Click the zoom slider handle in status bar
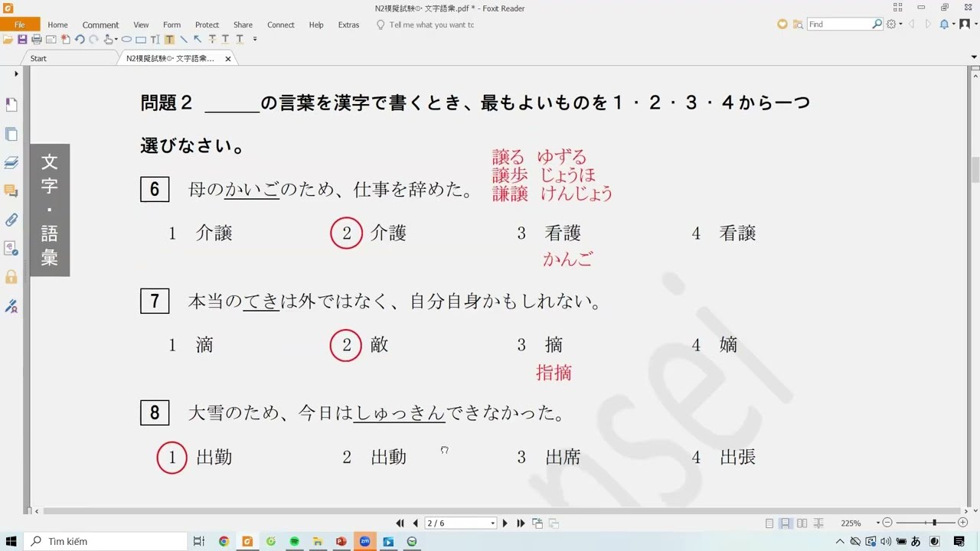This screenshot has height=551, width=980. (935, 523)
